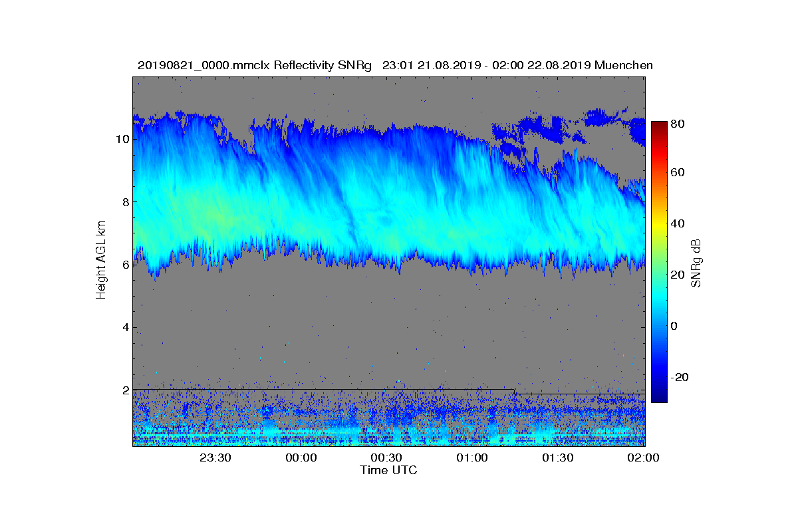Viewport: 798px width, 532px height.
Task: Click the height tick label '10'
Action: click(x=122, y=139)
